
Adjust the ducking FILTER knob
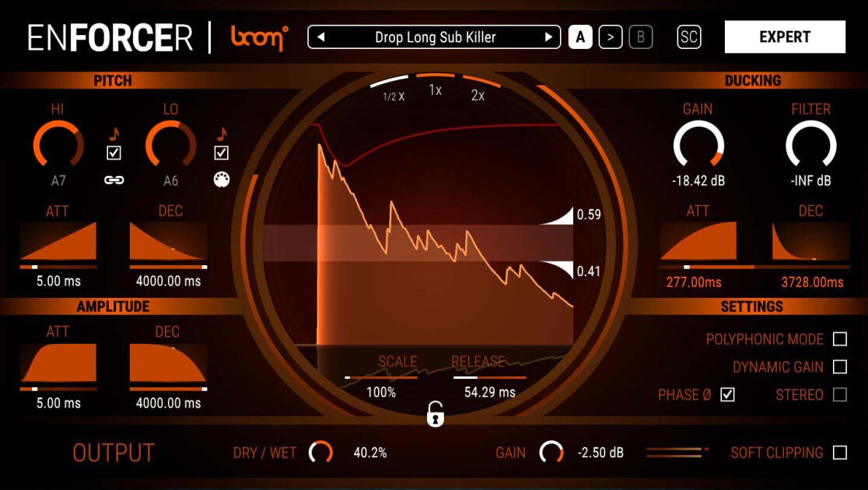(811, 145)
